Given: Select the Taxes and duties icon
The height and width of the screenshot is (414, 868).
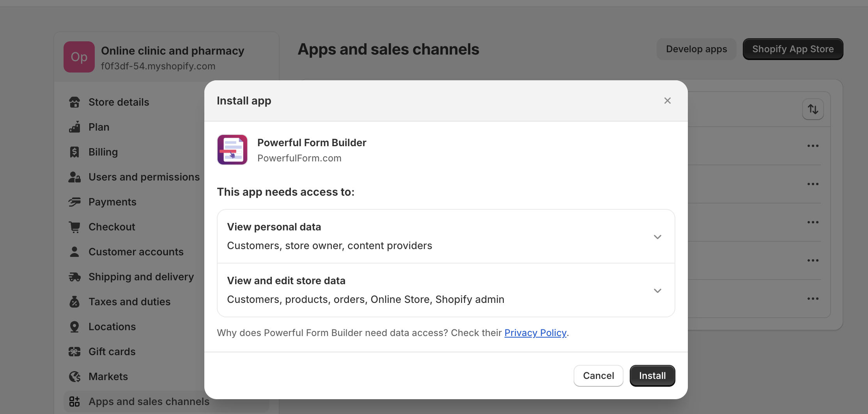Looking at the screenshot, I should [74, 301].
